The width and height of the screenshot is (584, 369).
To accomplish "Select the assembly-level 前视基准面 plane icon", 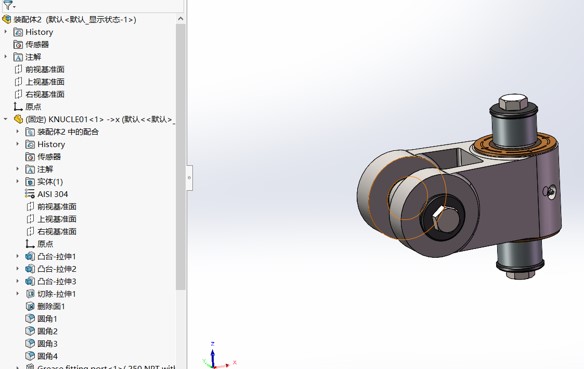I will pos(18,69).
